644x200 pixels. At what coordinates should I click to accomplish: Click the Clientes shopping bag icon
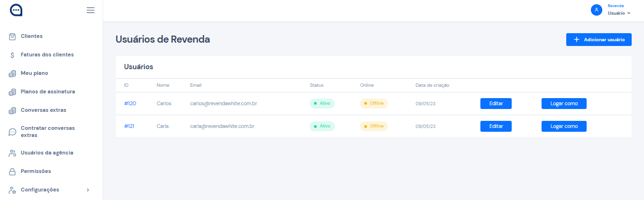(13, 36)
